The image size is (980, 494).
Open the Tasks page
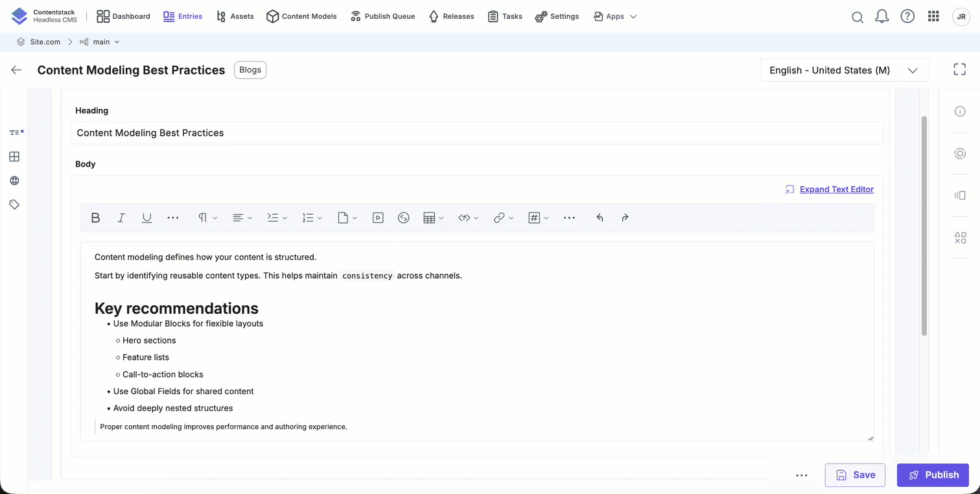point(505,16)
